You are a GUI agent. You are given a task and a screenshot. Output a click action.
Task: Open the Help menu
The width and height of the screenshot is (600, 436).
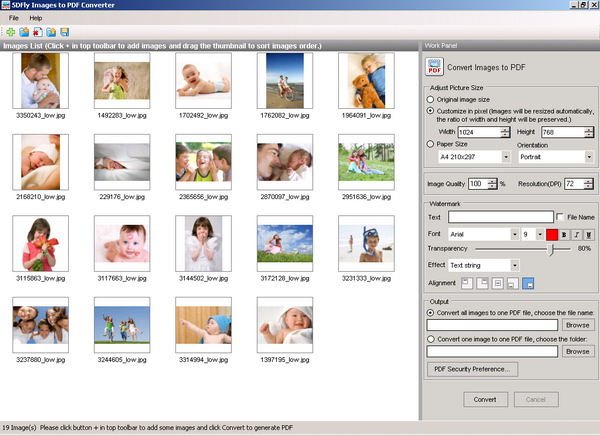(36, 18)
